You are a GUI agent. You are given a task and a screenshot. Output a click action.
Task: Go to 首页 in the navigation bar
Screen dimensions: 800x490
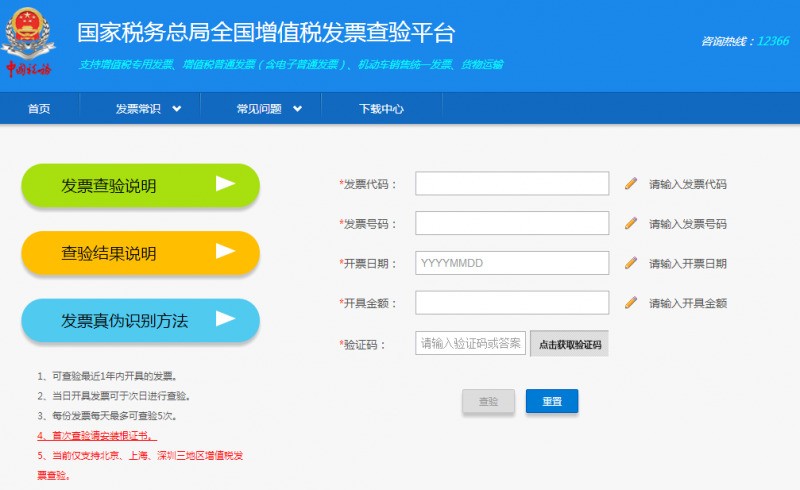39,109
